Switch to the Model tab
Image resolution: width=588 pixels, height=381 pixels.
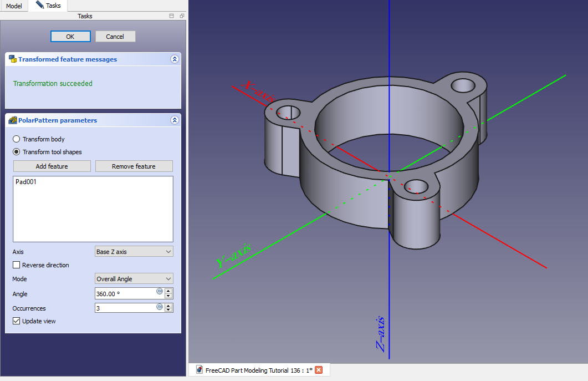[x=14, y=6]
